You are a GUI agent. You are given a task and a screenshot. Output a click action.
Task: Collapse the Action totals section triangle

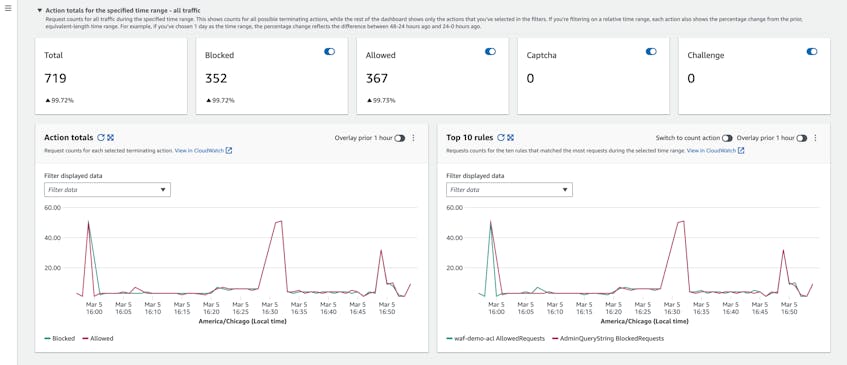39,10
